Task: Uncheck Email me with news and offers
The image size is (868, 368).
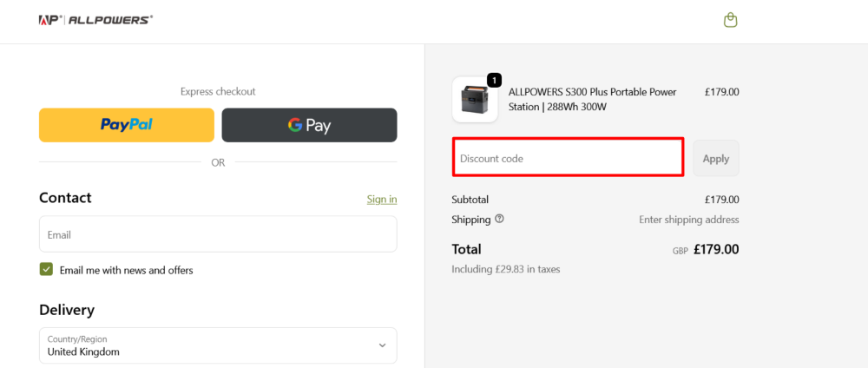Action: pyautogui.click(x=46, y=270)
